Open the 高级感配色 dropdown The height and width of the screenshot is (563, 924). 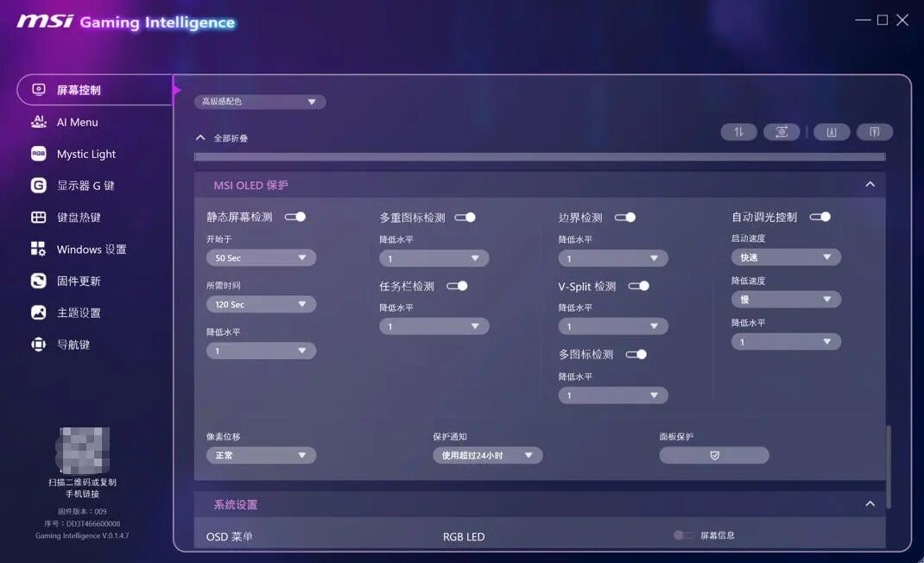[x=260, y=102]
